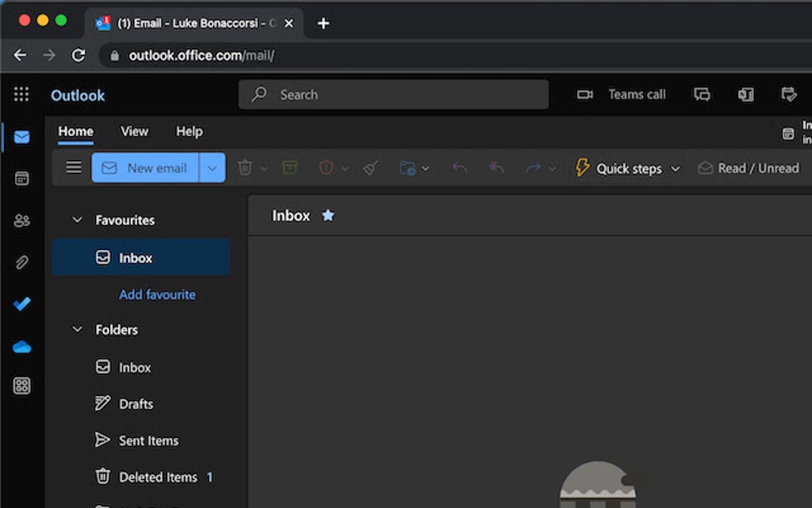Screen dimensions: 812x508
Task: Click the Add favourite link
Action: (x=157, y=295)
